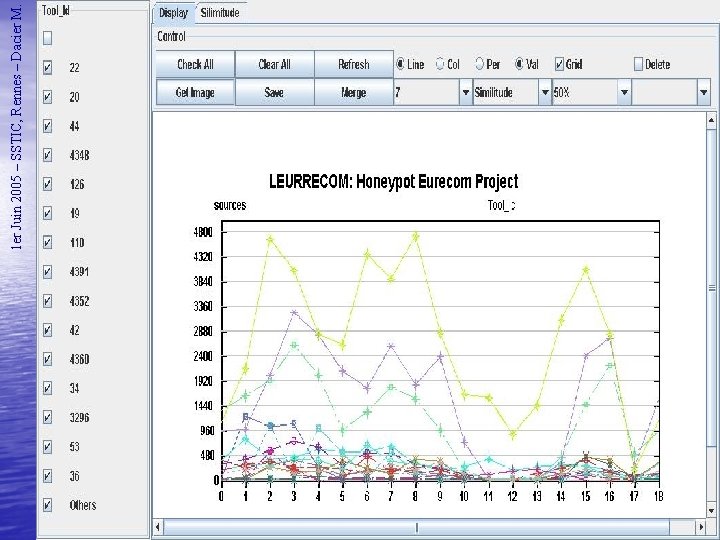Click the vertical scrollbar thumb
720x540 pixels.
coord(711,287)
